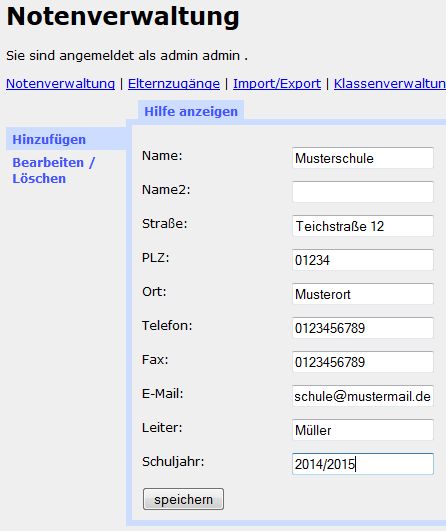This screenshot has width=446, height=531.
Task: Click the E-Mail field with schule@mustermail.de
Action: click(363, 396)
